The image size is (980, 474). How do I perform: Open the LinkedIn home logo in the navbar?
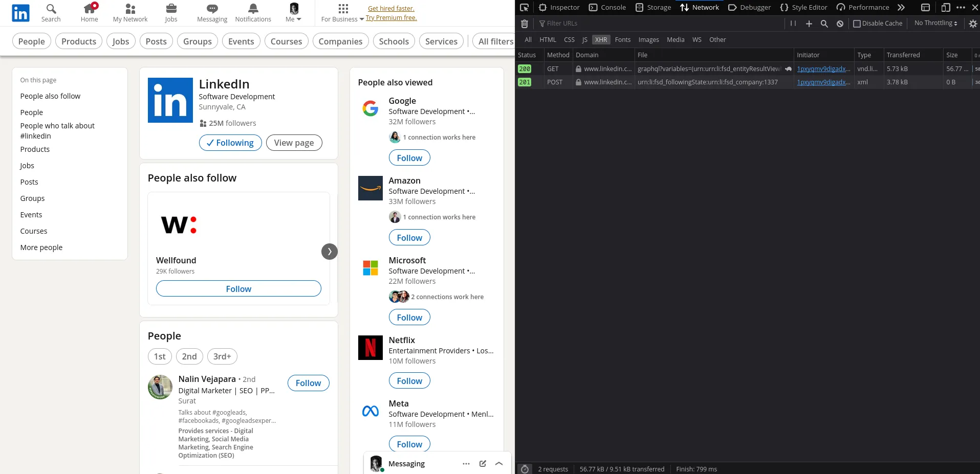pyautogui.click(x=20, y=13)
